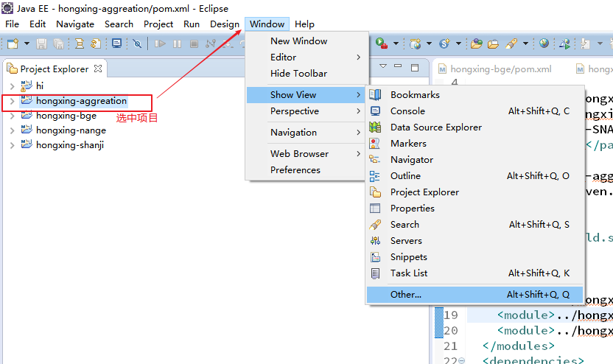Open the Search menu in menu bar
Viewport: 613px width, 364px height.
tap(119, 24)
